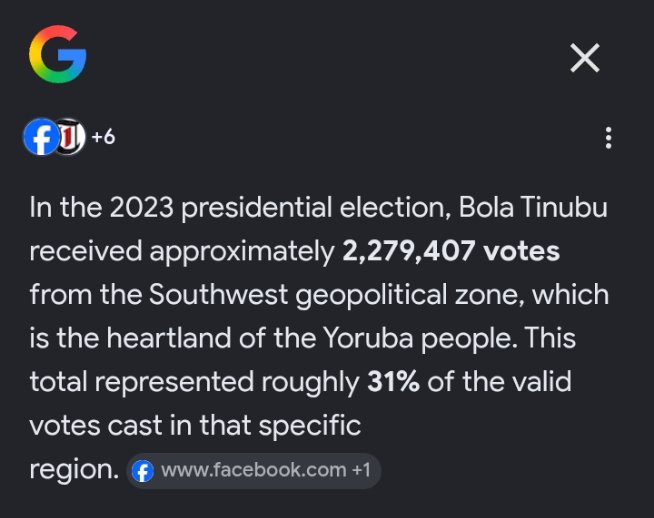The image size is (654, 518).
Task: Open the www.facebook.com source chip
Action: 254,471
